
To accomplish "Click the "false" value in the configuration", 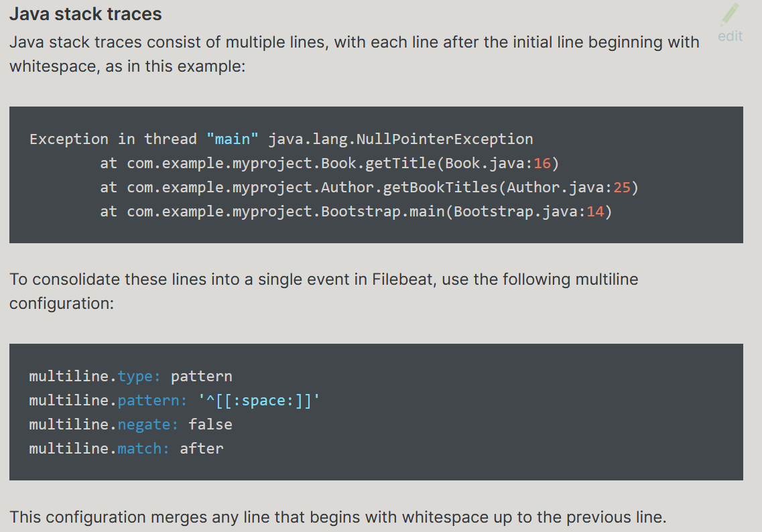I will 210,425.
